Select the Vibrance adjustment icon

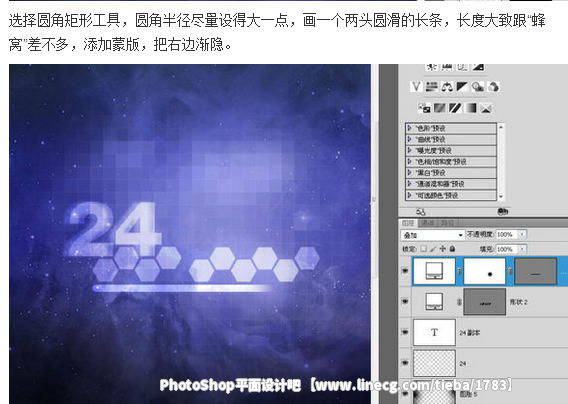[x=416, y=87]
